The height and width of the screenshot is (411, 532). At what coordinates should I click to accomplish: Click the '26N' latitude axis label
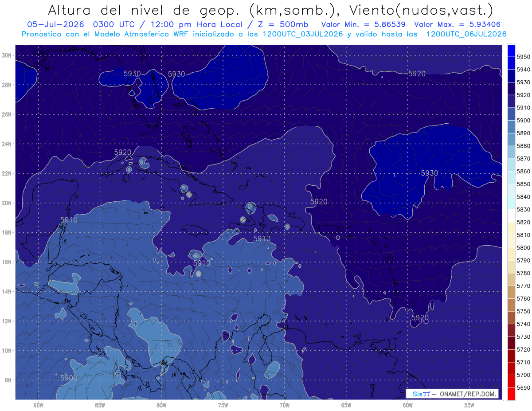(x=7, y=114)
